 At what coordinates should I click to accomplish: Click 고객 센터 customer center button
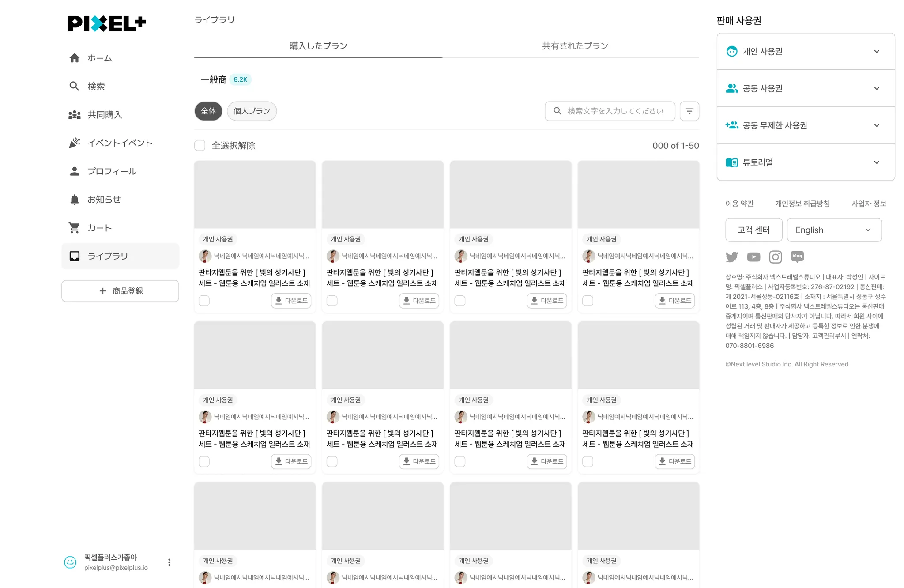(x=753, y=230)
